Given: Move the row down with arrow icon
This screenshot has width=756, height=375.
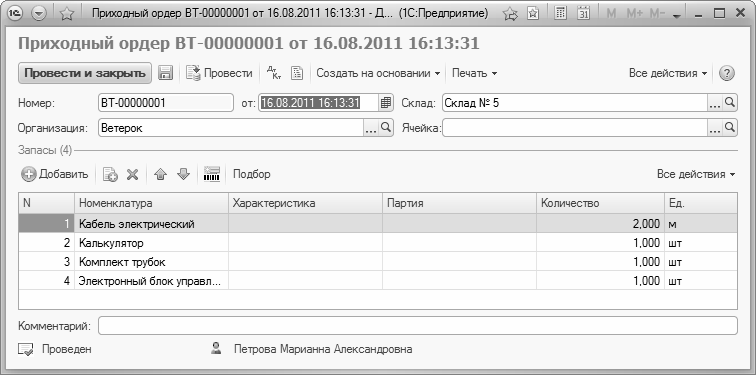Looking at the screenshot, I should click(x=184, y=174).
